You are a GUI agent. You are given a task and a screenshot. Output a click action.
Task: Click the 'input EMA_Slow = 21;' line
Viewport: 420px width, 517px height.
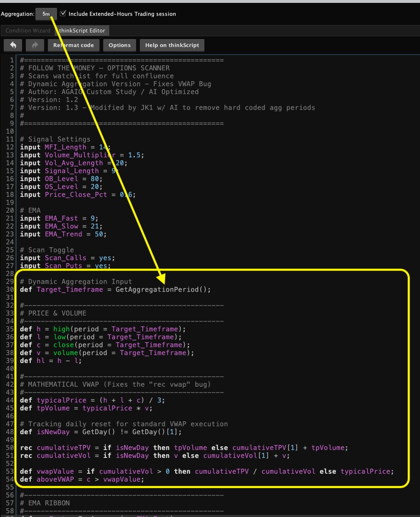point(61,226)
